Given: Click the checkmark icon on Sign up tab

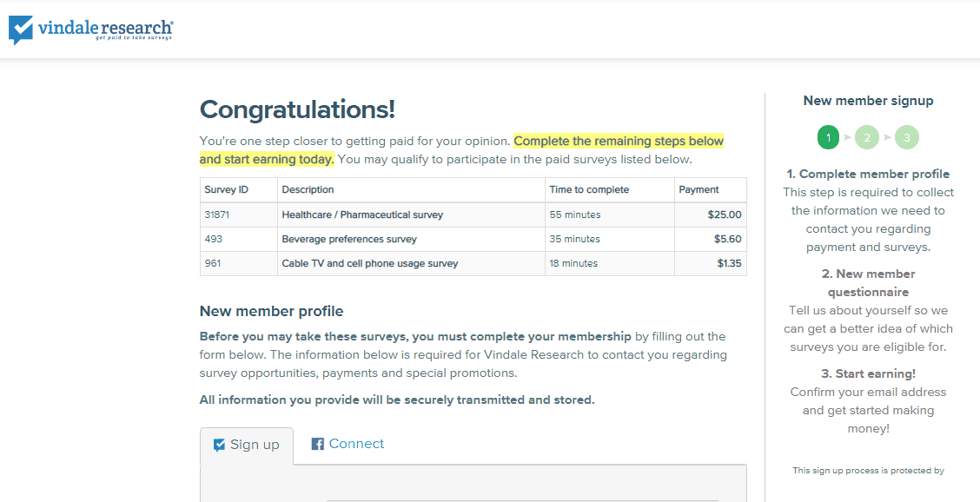Looking at the screenshot, I should coord(219,445).
